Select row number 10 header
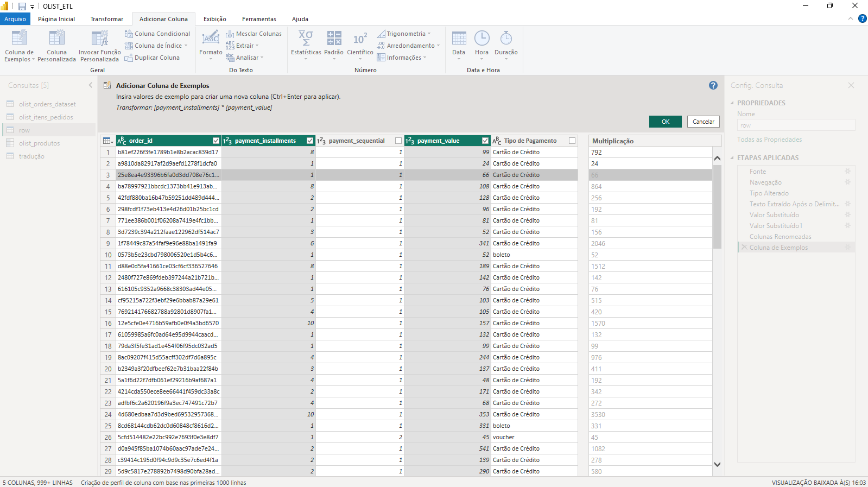The image size is (868, 487). coord(107,255)
